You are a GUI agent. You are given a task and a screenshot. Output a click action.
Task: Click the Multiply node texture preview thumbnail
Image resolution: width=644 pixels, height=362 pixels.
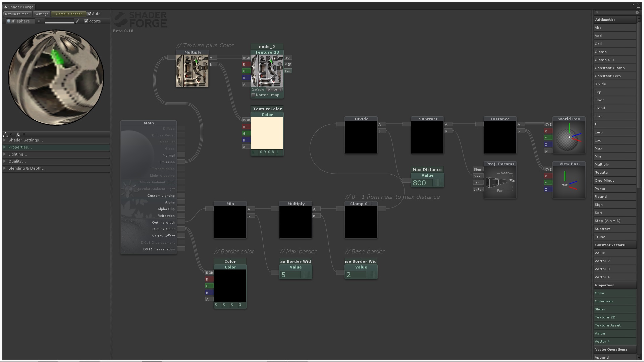(192, 71)
